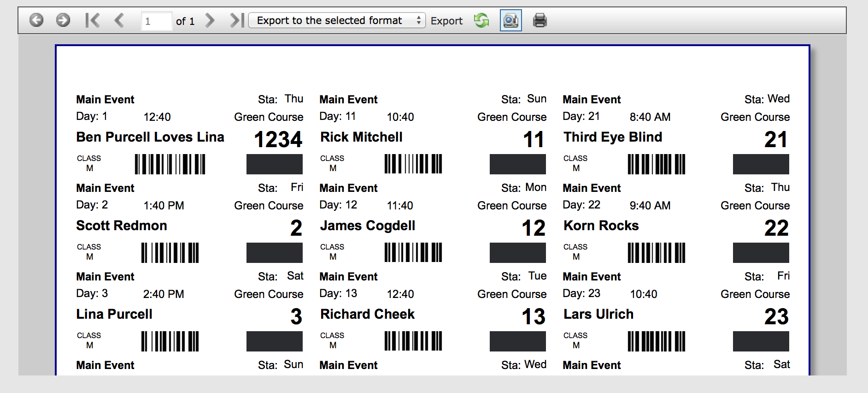
Task: Click the current page number field
Action: pos(156,21)
